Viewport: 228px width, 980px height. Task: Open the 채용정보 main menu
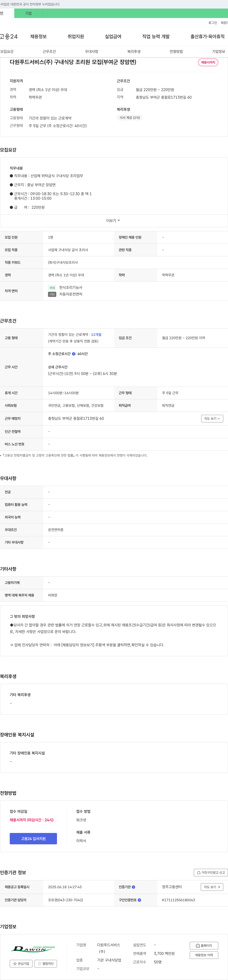coord(38,37)
